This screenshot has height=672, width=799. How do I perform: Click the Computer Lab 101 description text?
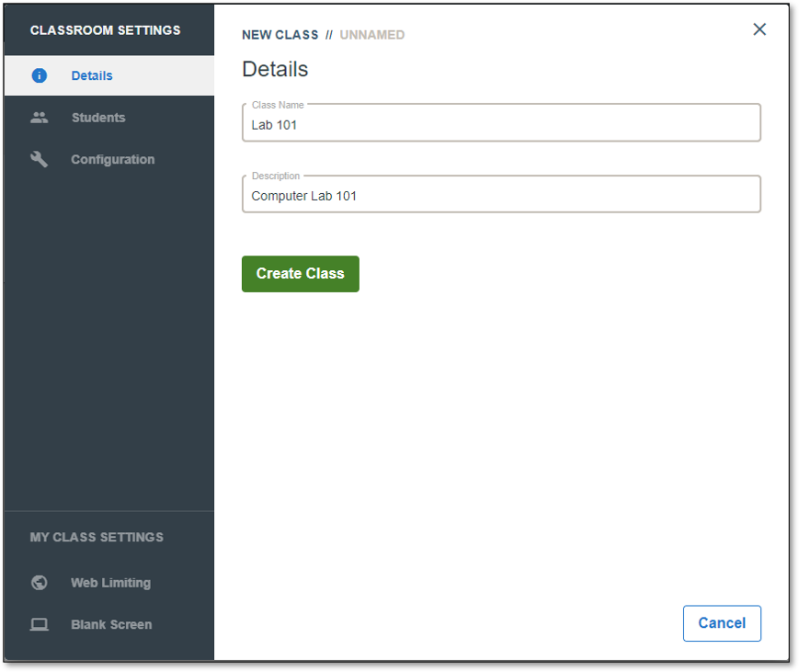[x=304, y=196]
